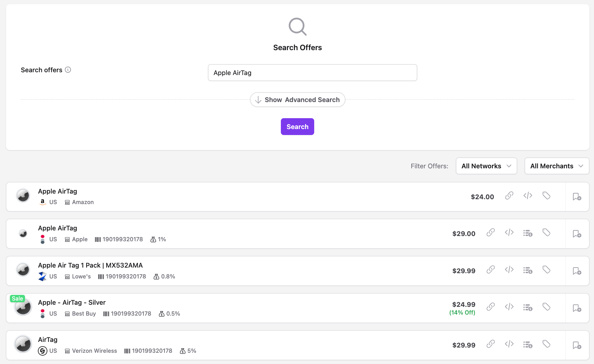Click tag icon on Lowe's offer

546,270
